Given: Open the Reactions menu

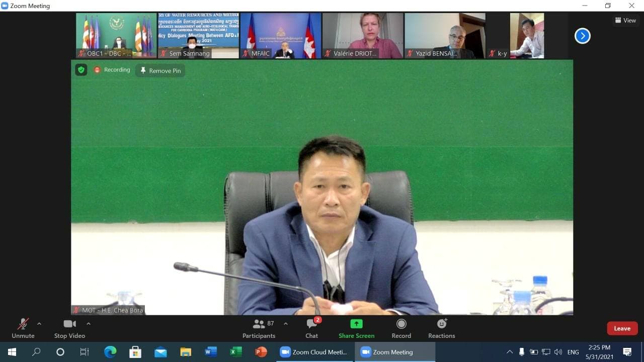Looking at the screenshot, I should pyautogui.click(x=441, y=328).
